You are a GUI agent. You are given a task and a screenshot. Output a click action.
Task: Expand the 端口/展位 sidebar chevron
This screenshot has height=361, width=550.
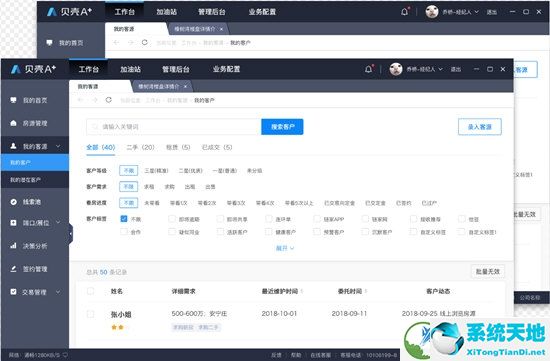[x=58, y=222]
